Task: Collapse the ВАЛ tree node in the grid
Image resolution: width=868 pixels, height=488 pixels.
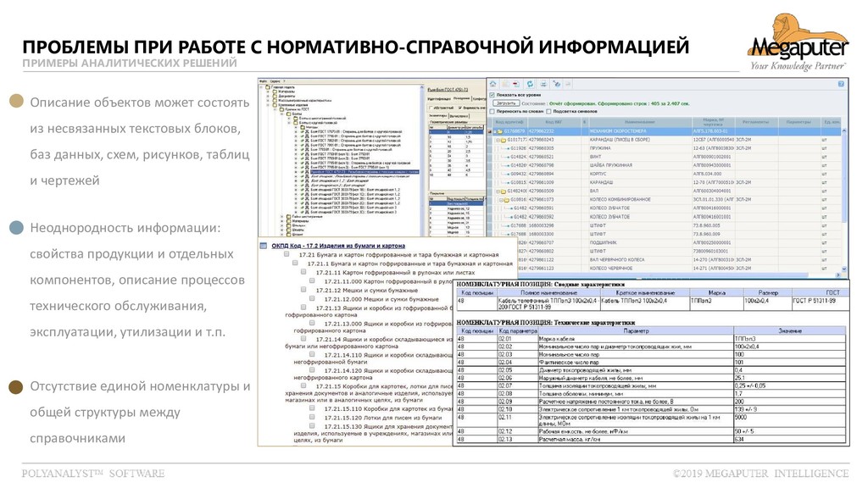Action: 498,191
